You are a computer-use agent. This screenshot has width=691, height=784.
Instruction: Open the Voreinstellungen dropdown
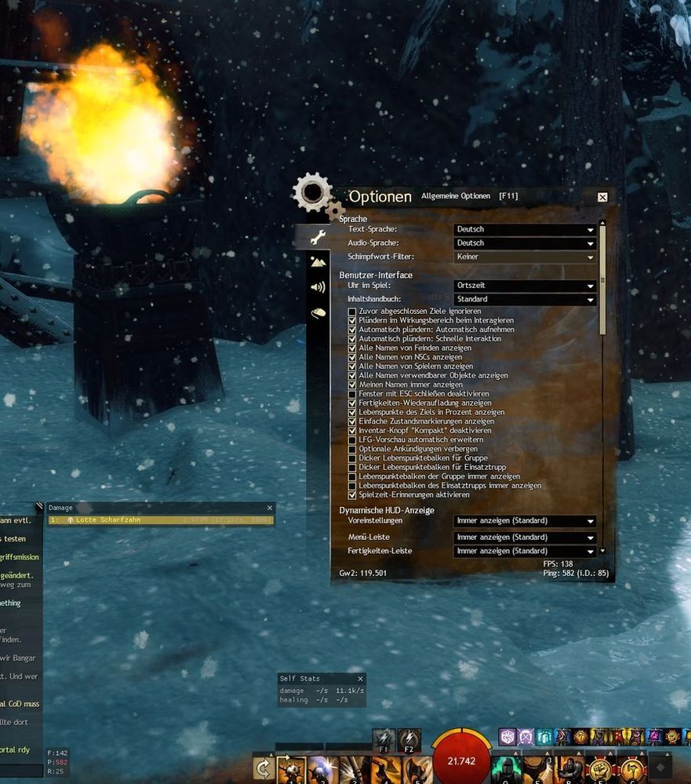(x=525, y=521)
